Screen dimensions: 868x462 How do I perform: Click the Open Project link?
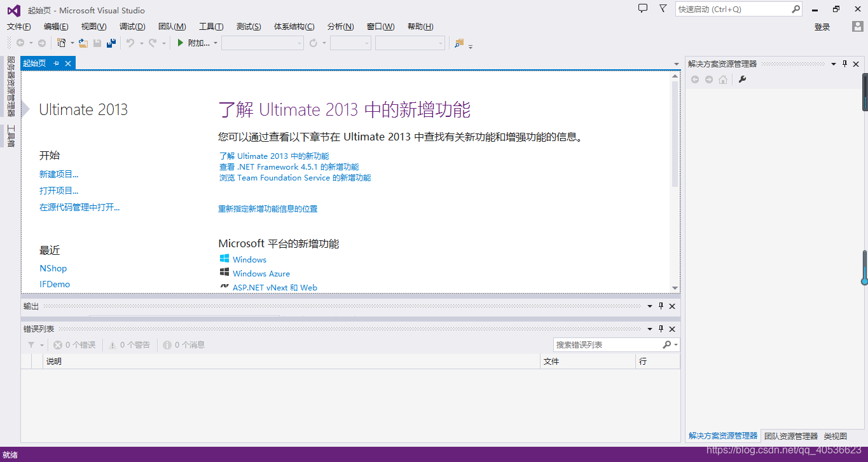[59, 191]
